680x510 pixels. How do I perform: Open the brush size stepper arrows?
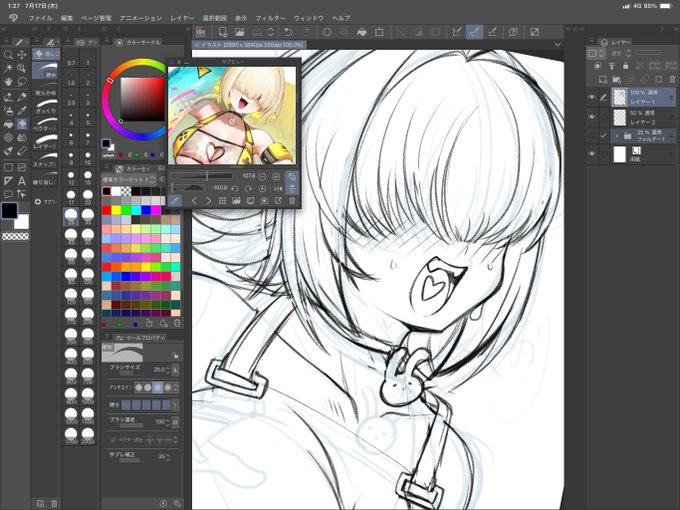click(x=167, y=370)
